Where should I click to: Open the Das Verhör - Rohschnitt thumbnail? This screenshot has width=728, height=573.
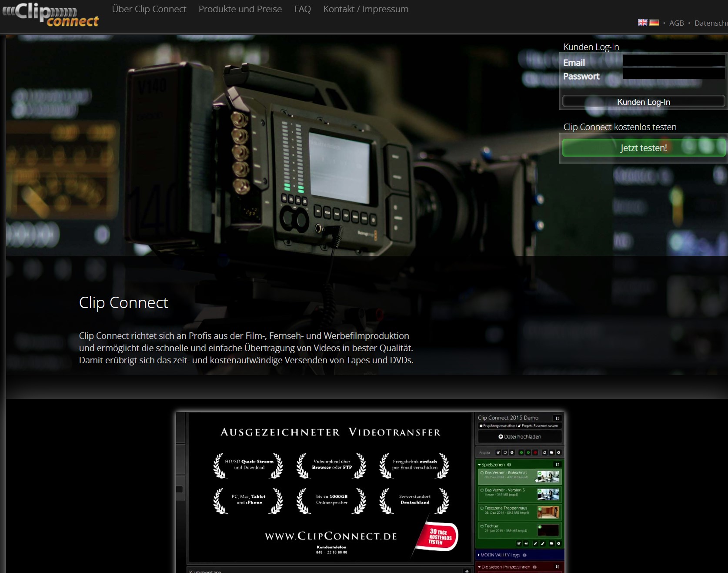[x=548, y=476]
